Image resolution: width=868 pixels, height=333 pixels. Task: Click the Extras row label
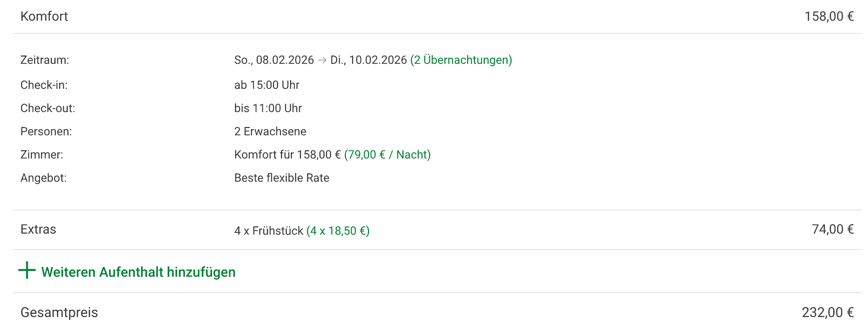(38, 229)
